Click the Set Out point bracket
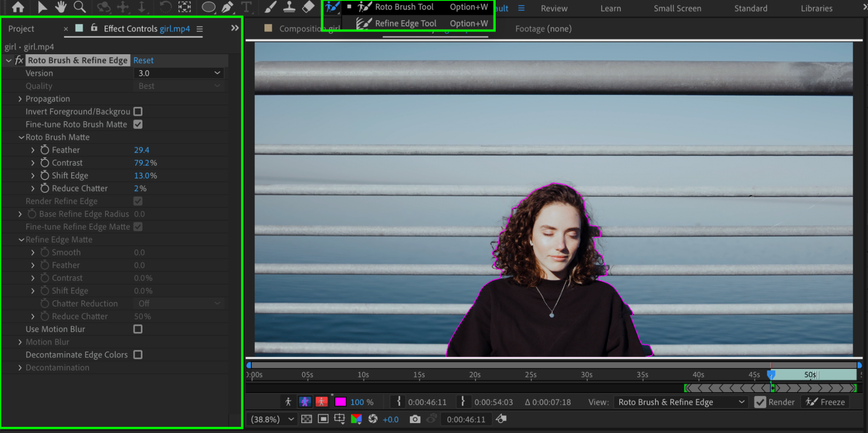The image size is (868, 433). tap(463, 402)
